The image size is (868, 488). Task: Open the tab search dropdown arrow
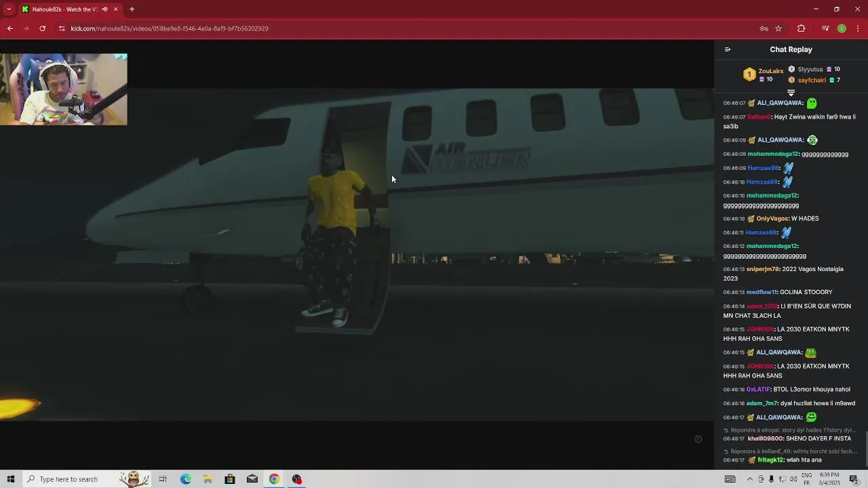(9, 9)
